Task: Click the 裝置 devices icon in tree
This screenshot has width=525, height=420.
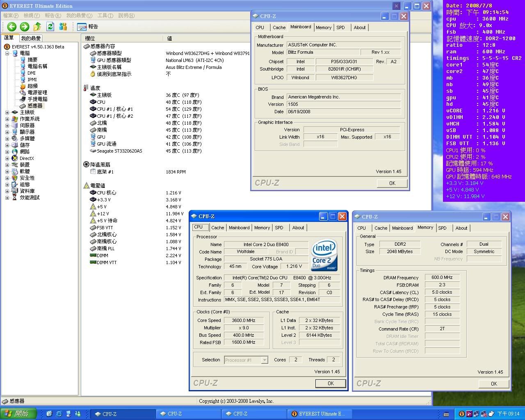Action: 15,165
